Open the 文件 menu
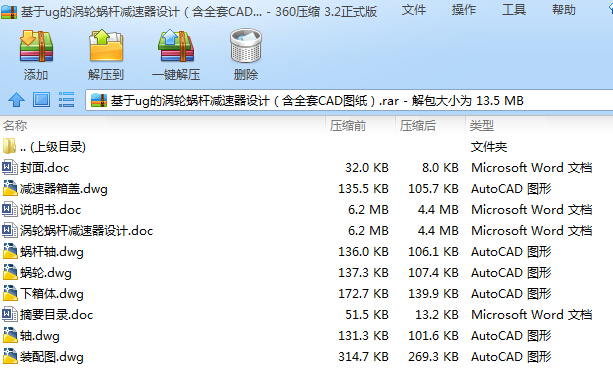Viewport: 613px width, 387px height. pos(414,10)
